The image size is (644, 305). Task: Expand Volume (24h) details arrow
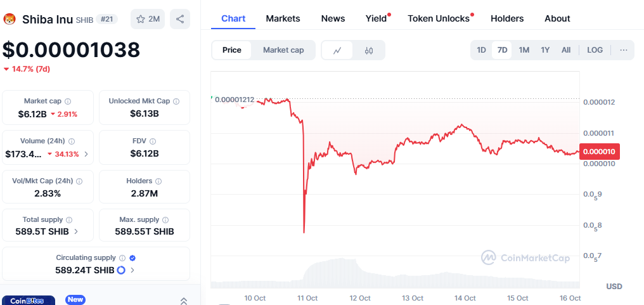coord(86,154)
